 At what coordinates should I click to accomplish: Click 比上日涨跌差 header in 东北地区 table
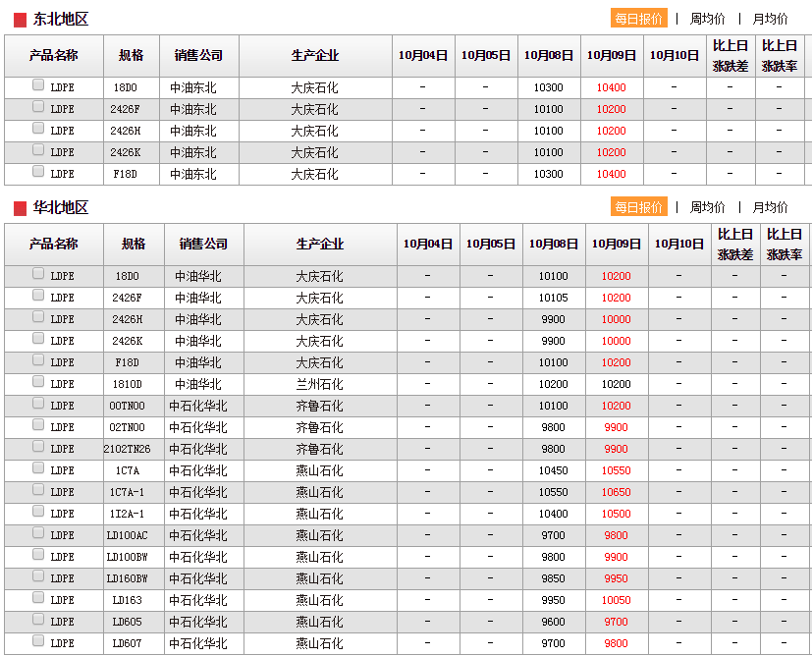[731, 55]
